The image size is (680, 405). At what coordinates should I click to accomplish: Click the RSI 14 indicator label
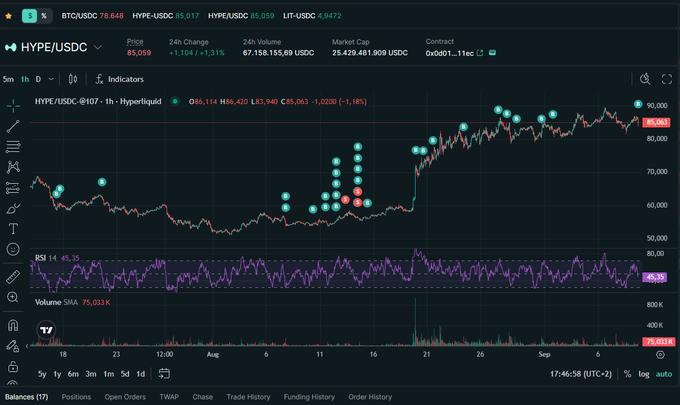pyautogui.click(x=46, y=258)
